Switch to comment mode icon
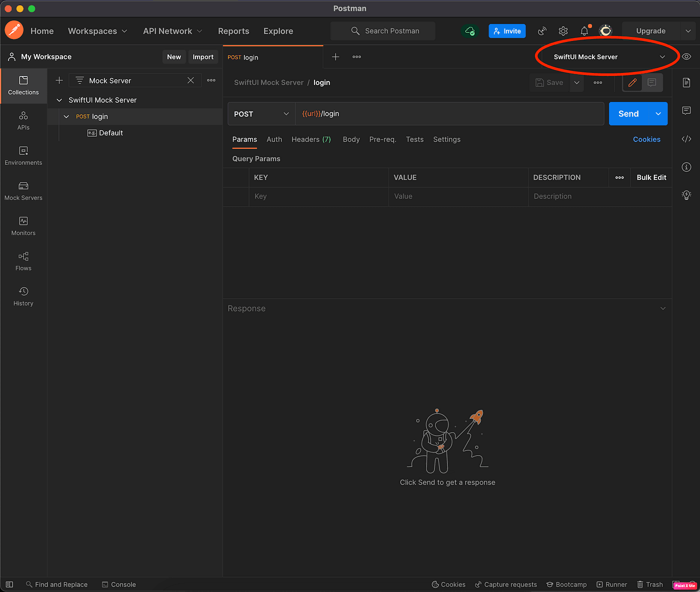 (x=652, y=82)
